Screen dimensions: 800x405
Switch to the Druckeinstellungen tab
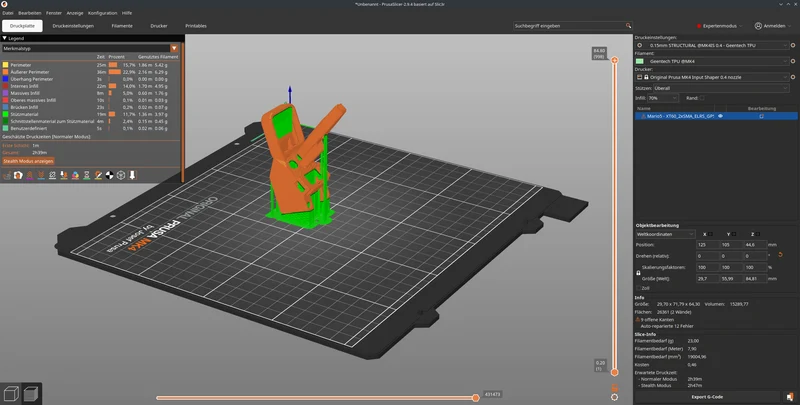(73, 26)
